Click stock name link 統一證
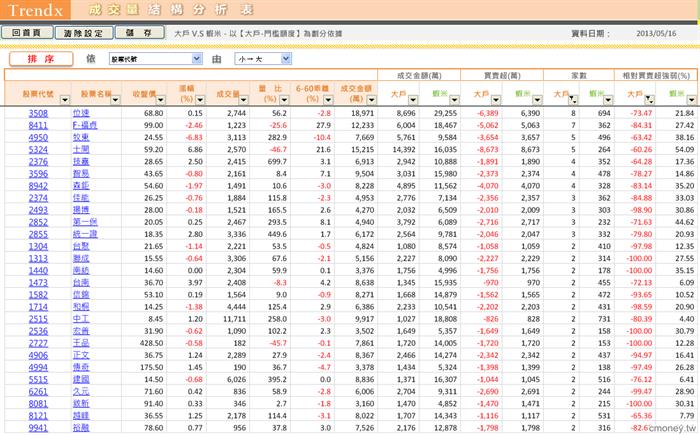Viewport: 700px width, 435px height. tap(92, 233)
